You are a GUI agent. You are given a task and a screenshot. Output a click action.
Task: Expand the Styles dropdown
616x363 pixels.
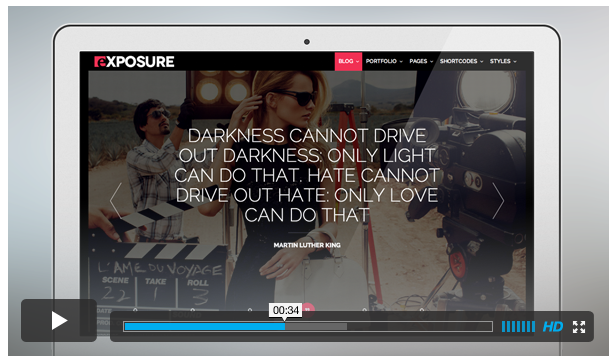(x=503, y=61)
